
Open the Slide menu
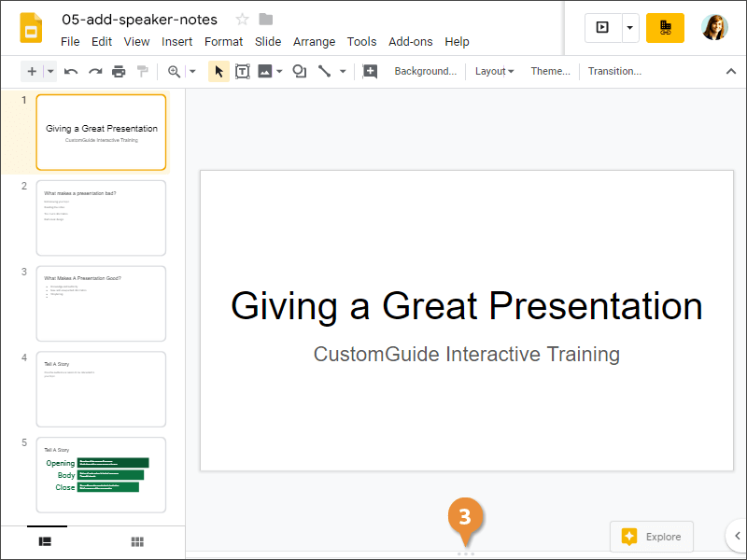(x=268, y=42)
